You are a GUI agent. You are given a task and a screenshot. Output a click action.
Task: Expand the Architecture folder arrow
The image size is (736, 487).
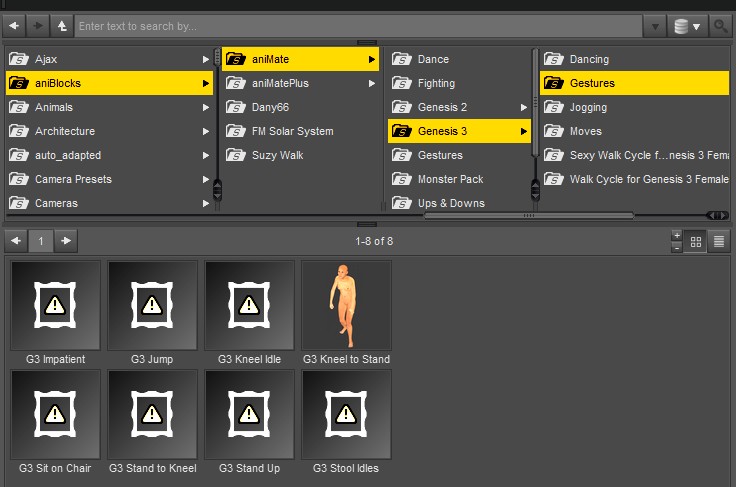206,131
